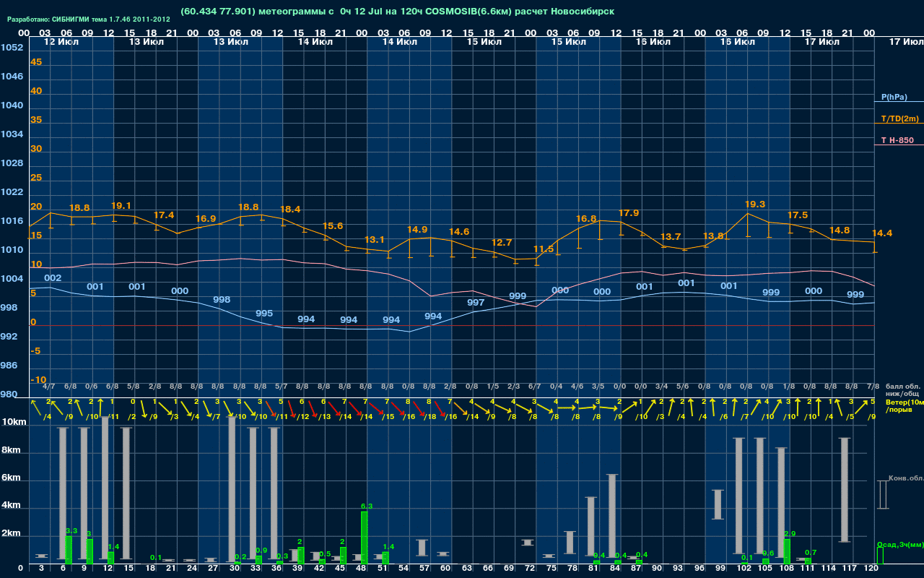The image size is (924, 578).
Task: Select the 'T H-850' legend label
Action: pyautogui.click(x=896, y=140)
